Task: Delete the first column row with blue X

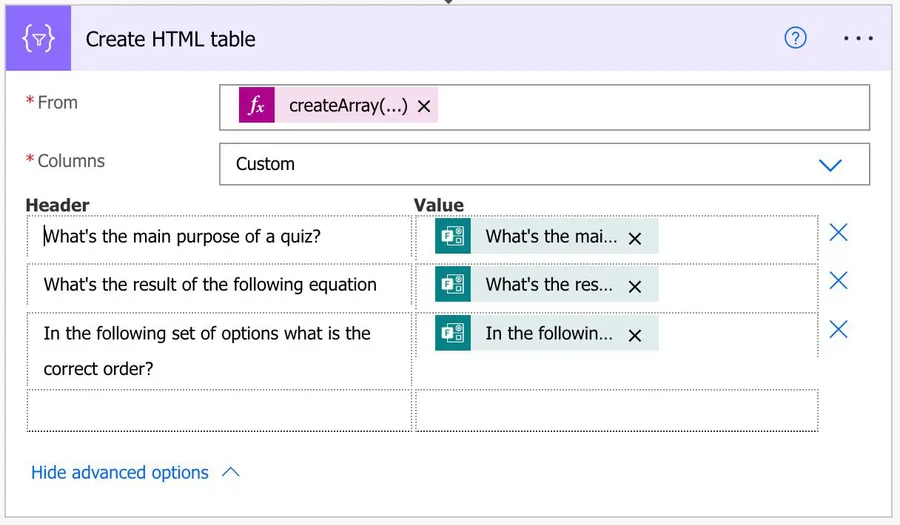Action: [838, 233]
